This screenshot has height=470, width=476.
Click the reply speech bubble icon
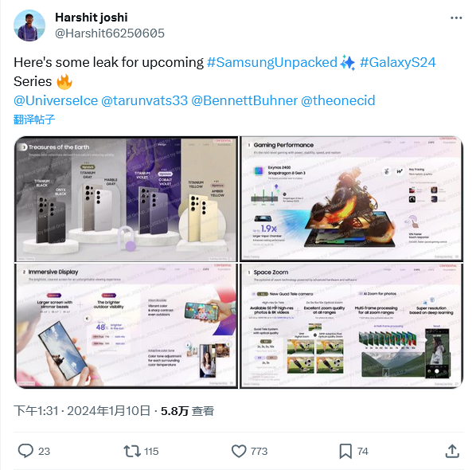[x=25, y=451]
